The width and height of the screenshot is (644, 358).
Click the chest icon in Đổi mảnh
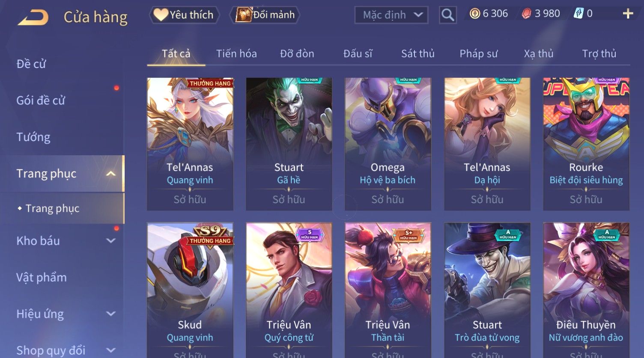[244, 15]
